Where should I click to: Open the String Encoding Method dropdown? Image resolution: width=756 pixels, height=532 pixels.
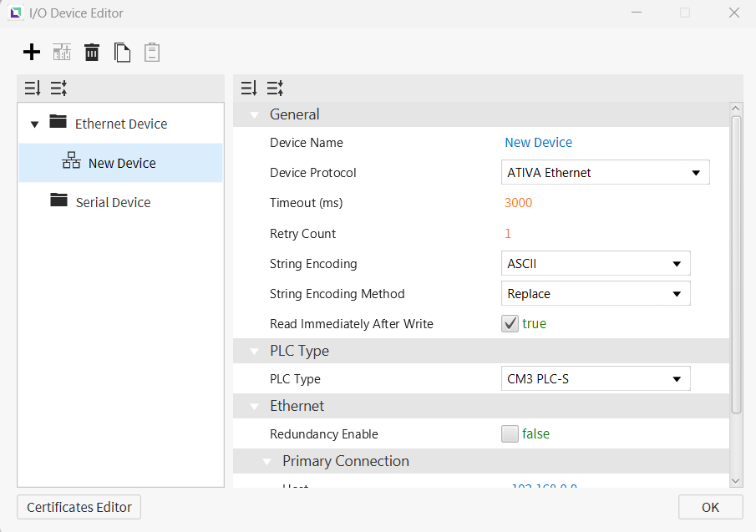(x=596, y=293)
